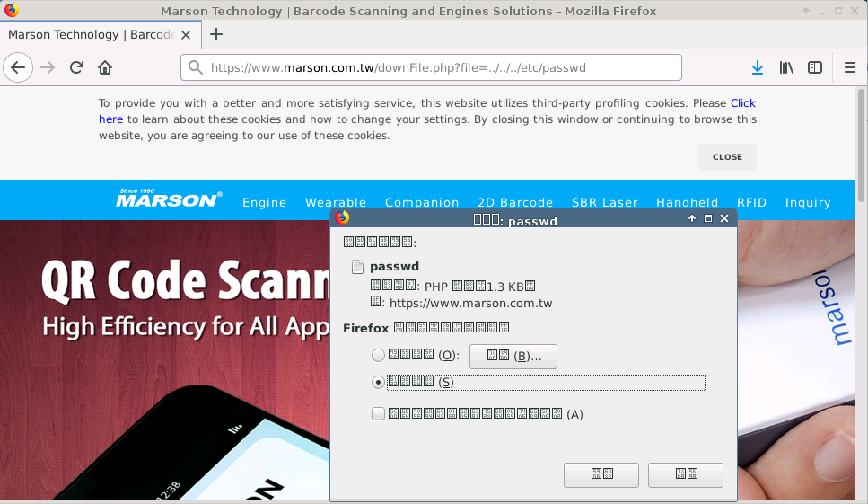The height and width of the screenshot is (504, 868).
Task: Open the RFID menu item
Action: 751,202
